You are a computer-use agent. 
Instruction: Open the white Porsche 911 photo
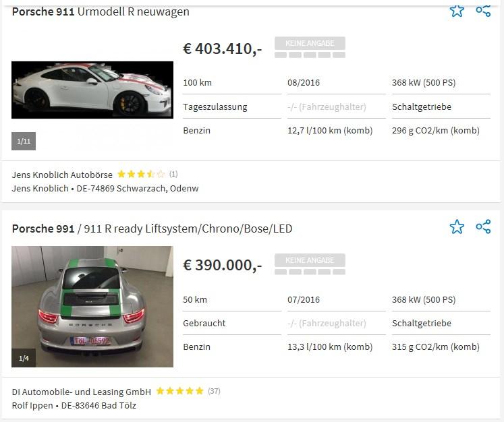pos(92,90)
